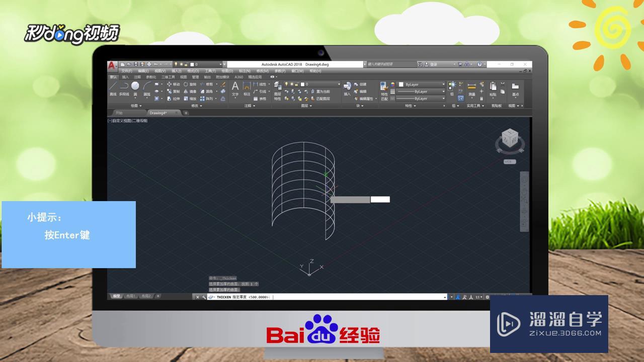The image size is (644, 362).
Task: Choose the Array (阵列) tool
Action: coord(207,99)
